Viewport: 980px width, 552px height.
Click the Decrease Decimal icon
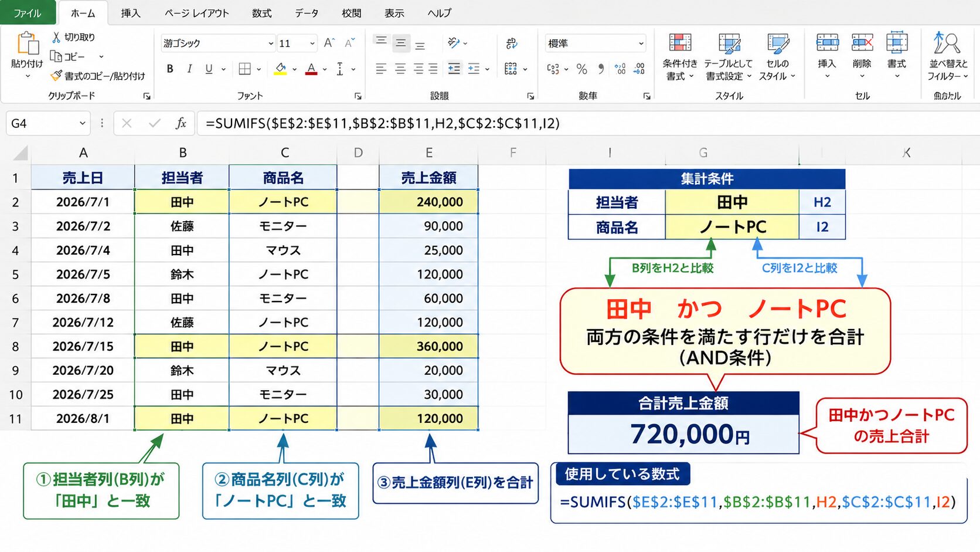[639, 69]
